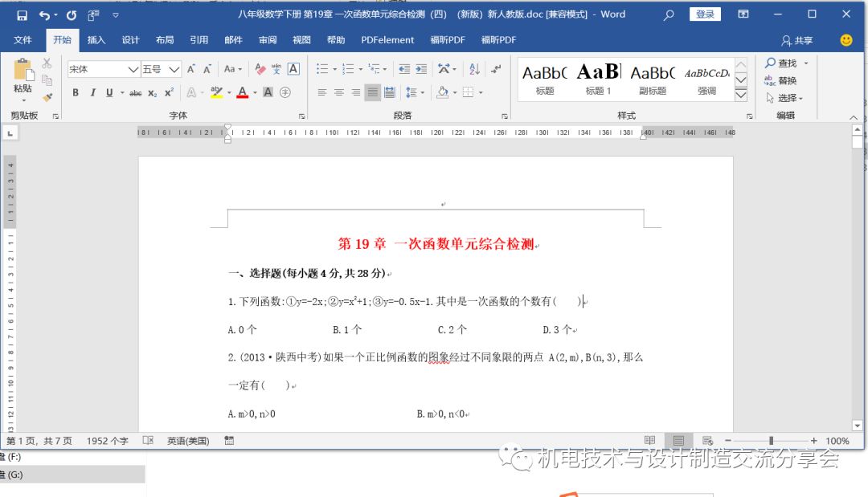Click the Sort icon in Paragraph group
Screen dimensions: 868x497
point(474,71)
